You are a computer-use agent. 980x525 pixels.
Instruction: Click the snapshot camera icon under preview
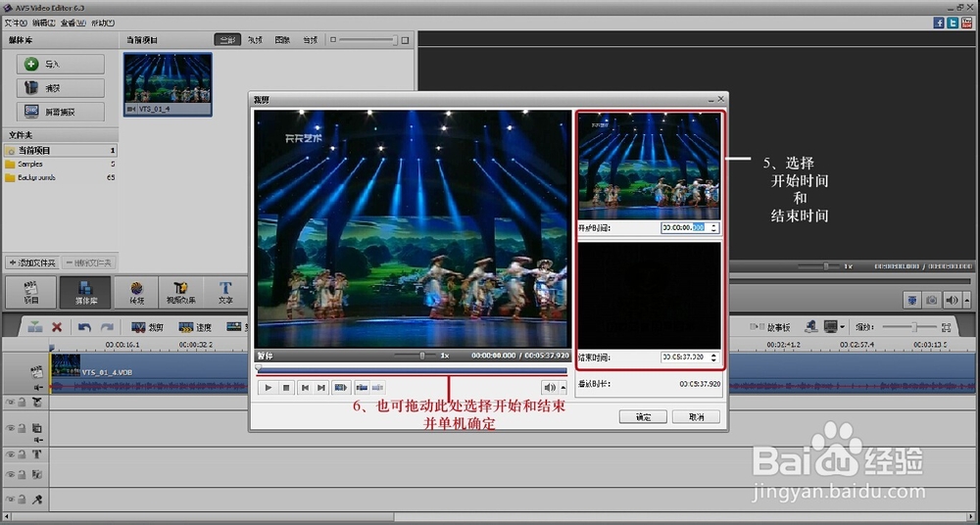[931, 300]
